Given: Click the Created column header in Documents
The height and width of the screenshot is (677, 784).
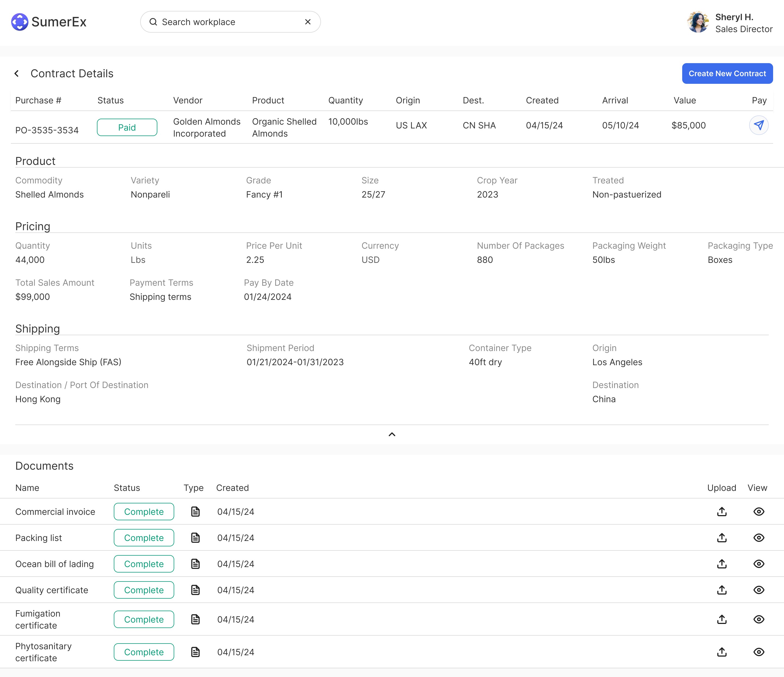Looking at the screenshot, I should pos(232,488).
